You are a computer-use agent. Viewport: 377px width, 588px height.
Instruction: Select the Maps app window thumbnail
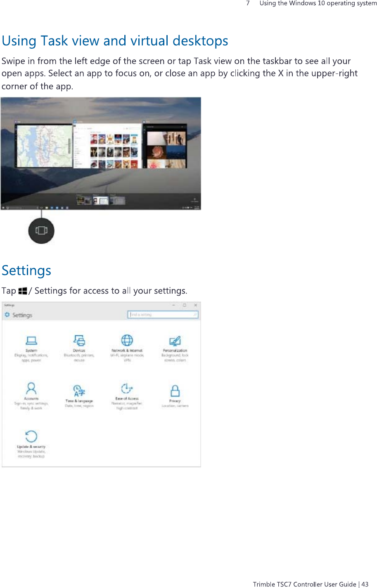(44, 145)
